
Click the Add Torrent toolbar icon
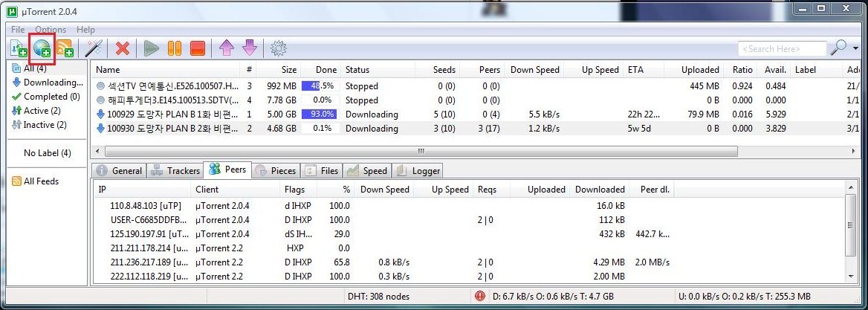click(x=19, y=49)
